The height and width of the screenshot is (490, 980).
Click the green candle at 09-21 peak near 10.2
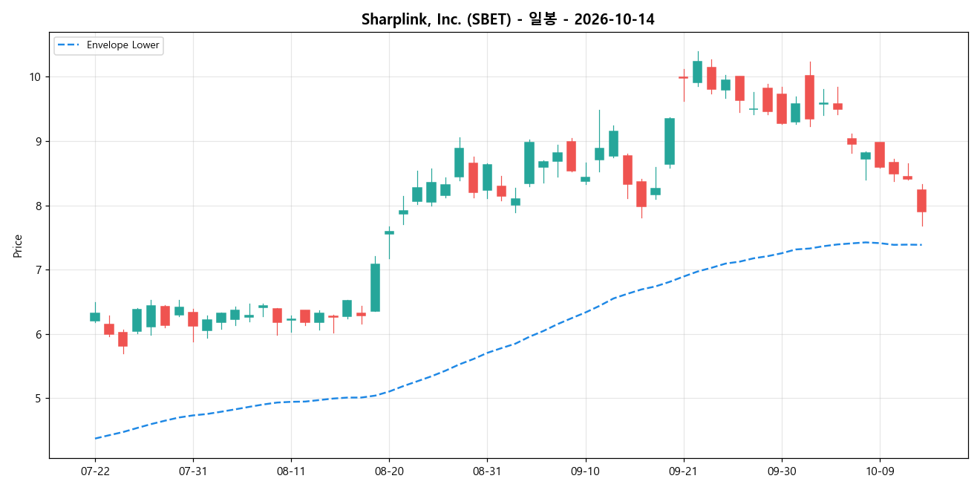(697, 71)
